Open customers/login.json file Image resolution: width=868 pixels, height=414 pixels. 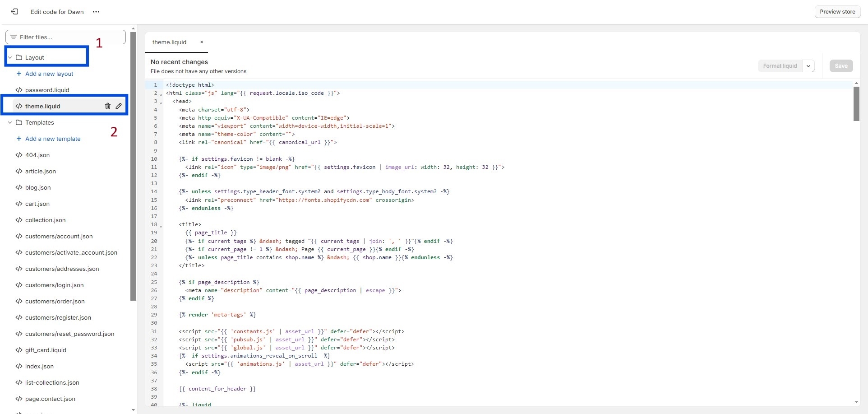[x=55, y=285]
